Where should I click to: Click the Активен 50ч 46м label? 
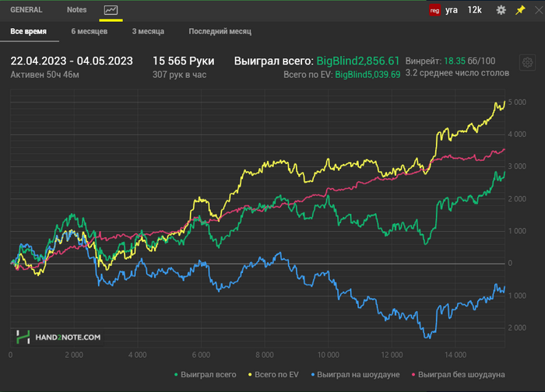[x=45, y=75]
